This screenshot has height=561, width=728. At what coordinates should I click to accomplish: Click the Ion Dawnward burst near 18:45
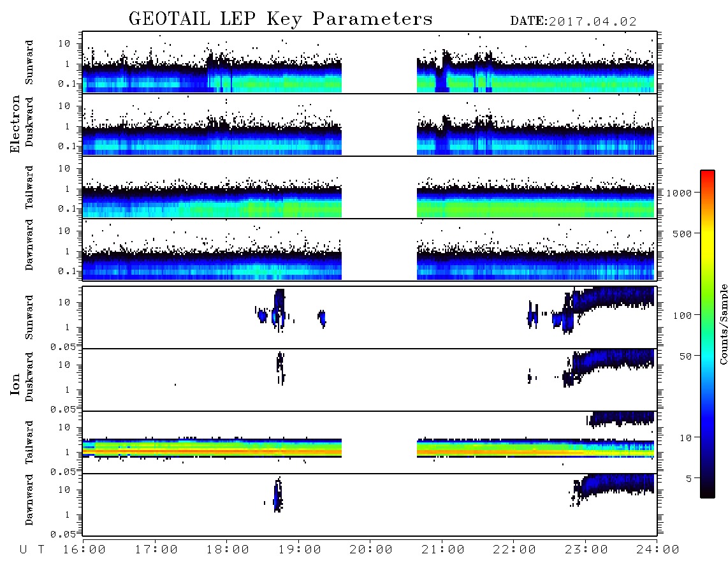pos(278,496)
